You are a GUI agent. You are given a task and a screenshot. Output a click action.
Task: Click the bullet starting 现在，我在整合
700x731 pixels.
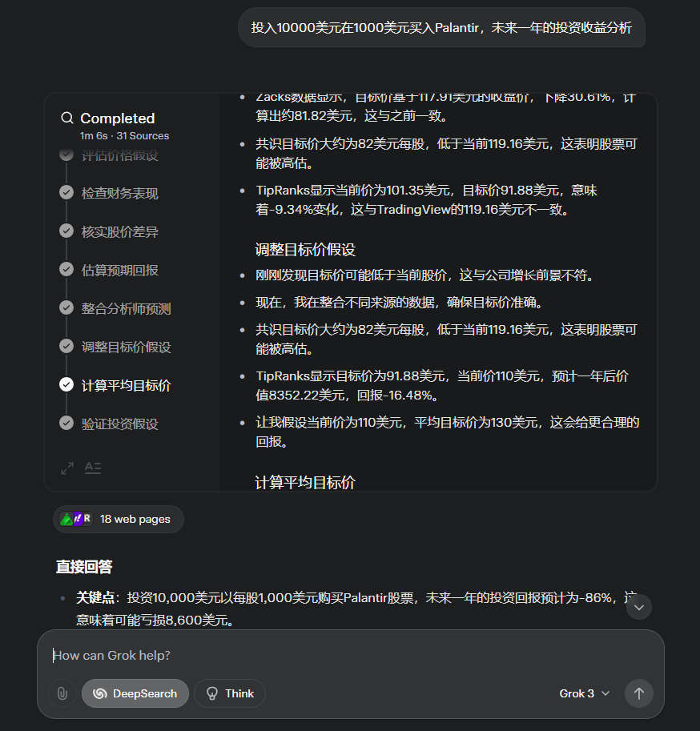coord(400,302)
